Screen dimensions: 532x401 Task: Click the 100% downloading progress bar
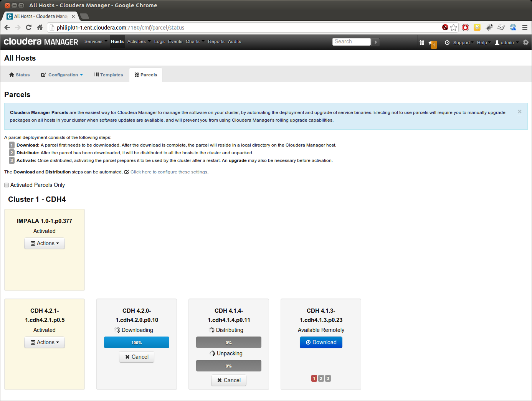[137, 342]
